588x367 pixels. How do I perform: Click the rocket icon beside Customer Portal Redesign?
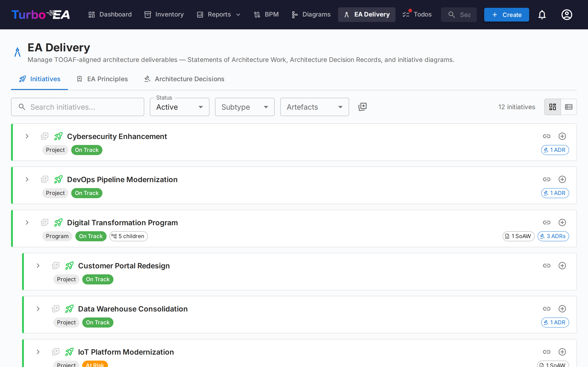pos(70,266)
